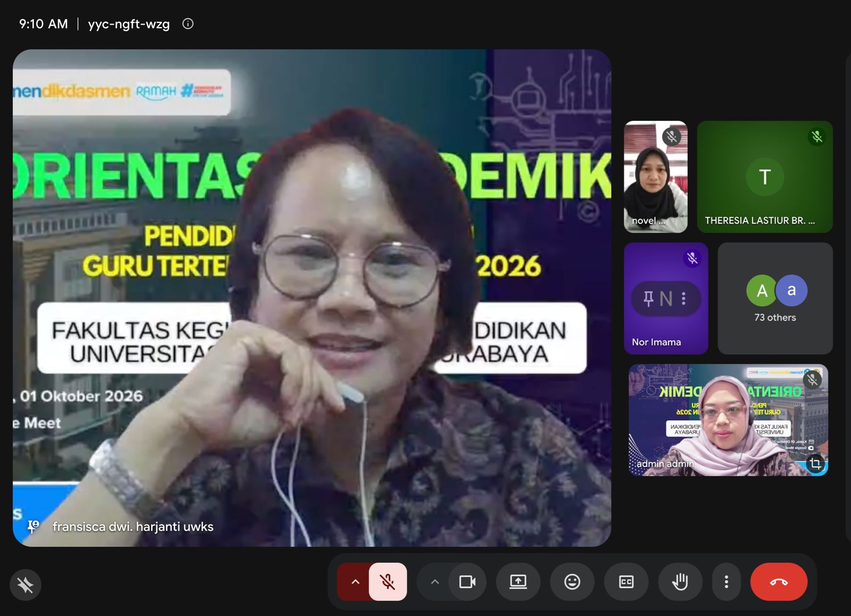
Task: Click the green A avatar in others tile
Action: [x=762, y=290]
